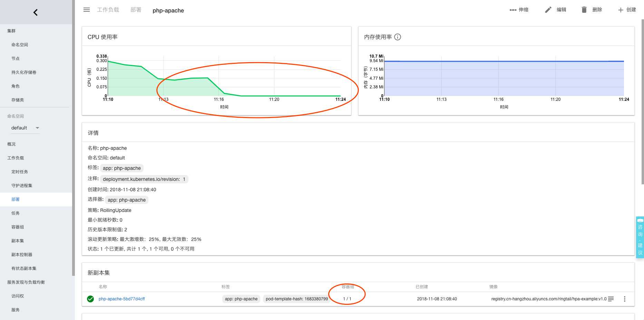Open 定时任务 in sidebar

[20, 172]
